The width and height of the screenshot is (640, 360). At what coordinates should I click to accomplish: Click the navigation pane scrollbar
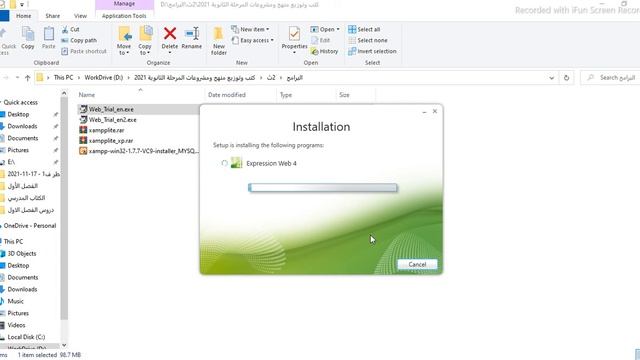[64, 208]
